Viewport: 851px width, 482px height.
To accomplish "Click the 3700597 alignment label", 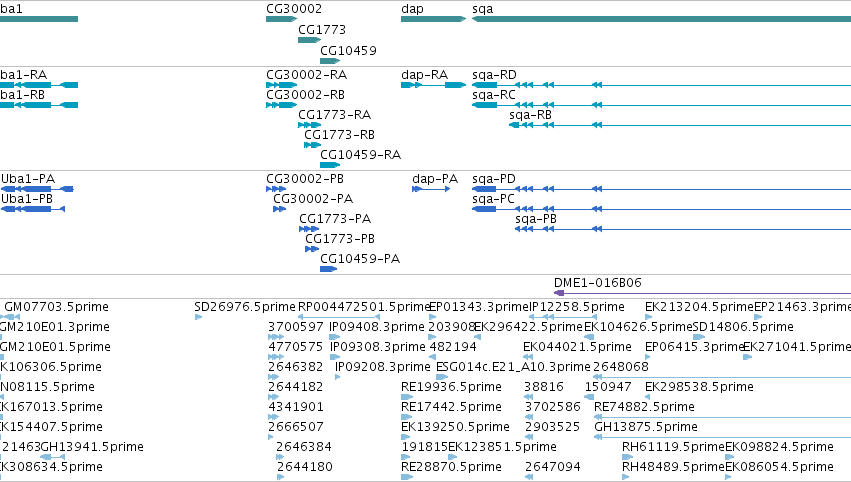I will coord(295,327).
